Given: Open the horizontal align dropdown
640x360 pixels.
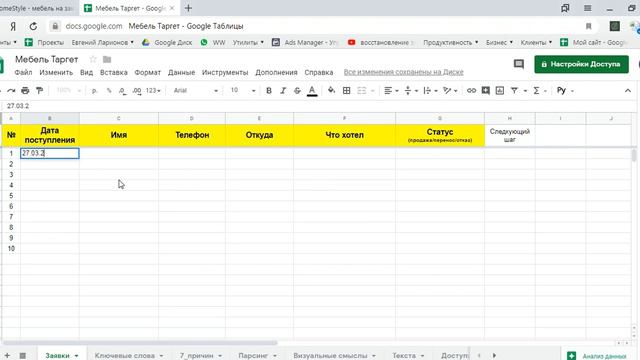Looking at the screenshot, I should [391, 91].
